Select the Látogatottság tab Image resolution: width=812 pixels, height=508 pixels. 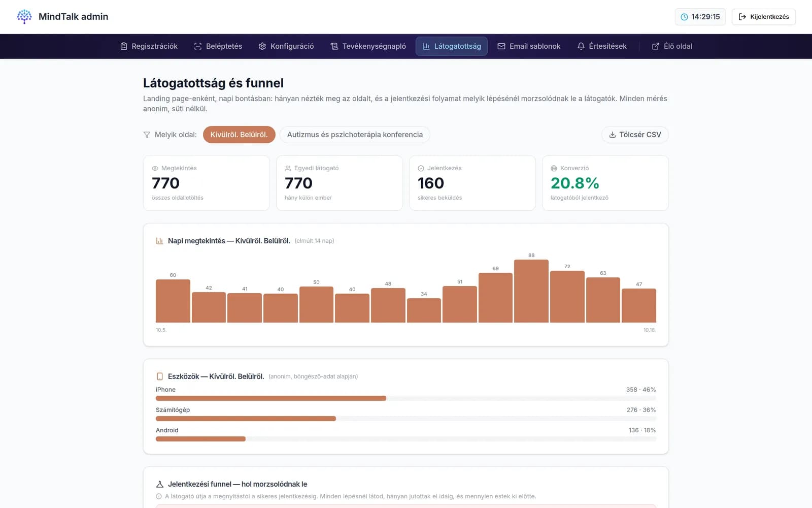click(x=452, y=46)
